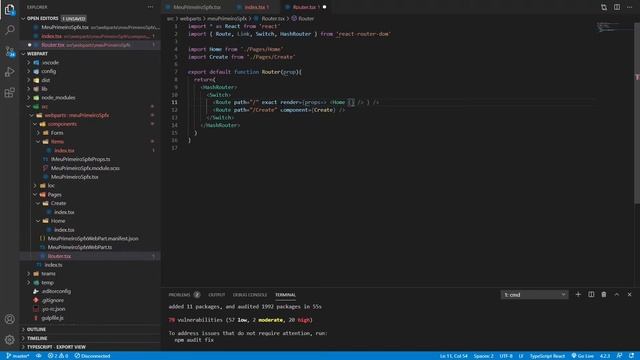
Task: Open the terminal selector dropdown showing cmd
Action: (x=534, y=295)
